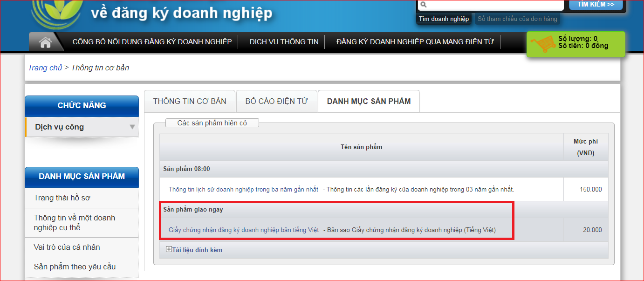Open the shopping cart icon
644x281 pixels.
543,45
